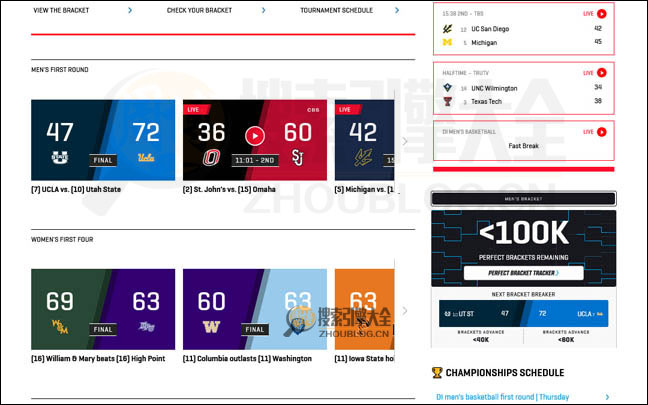The width and height of the screenshot is (648, 405).
Task: Advance the Women's First Four carousel arrow
Action: pos(405,311)
